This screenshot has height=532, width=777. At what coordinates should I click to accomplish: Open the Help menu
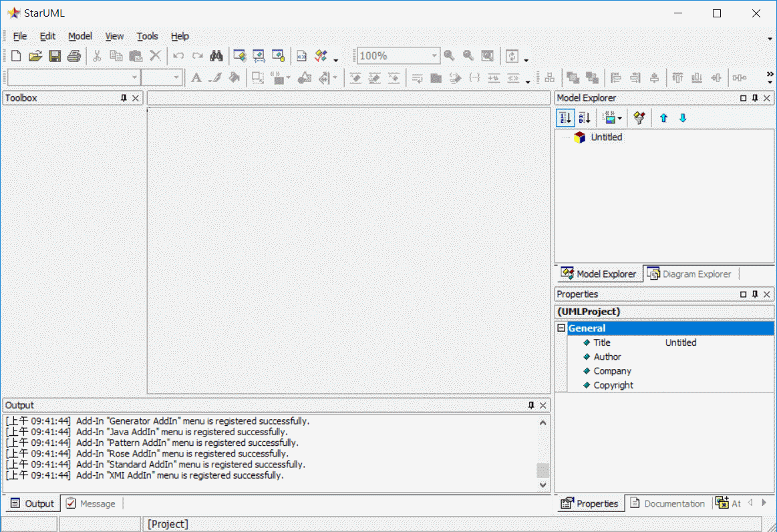(180, 36)
